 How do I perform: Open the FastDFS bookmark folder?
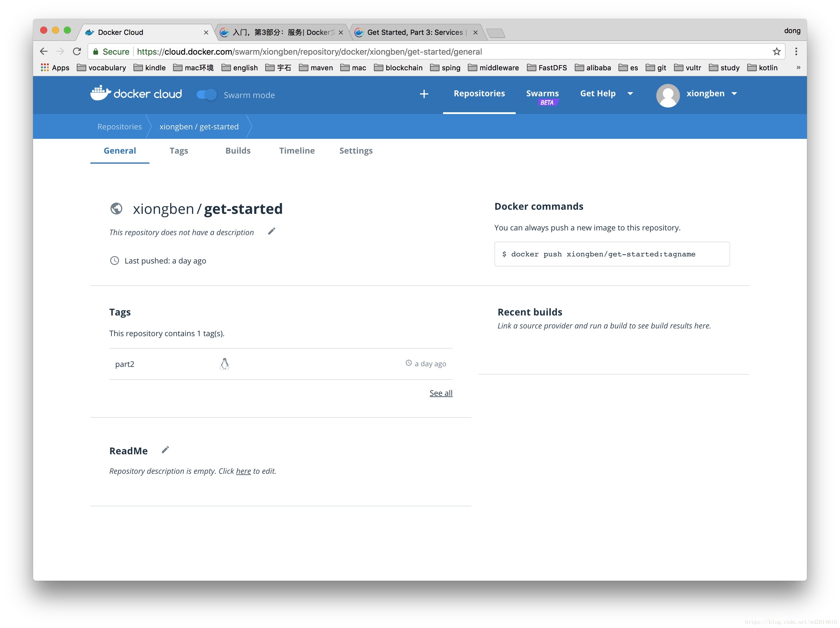(547, 68)
